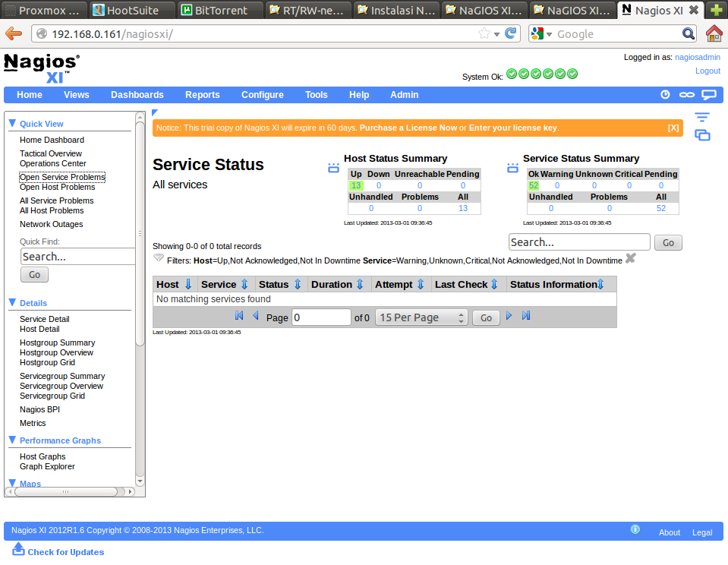Go to first page of results
The image size is (728, 565).
point(239,316)
